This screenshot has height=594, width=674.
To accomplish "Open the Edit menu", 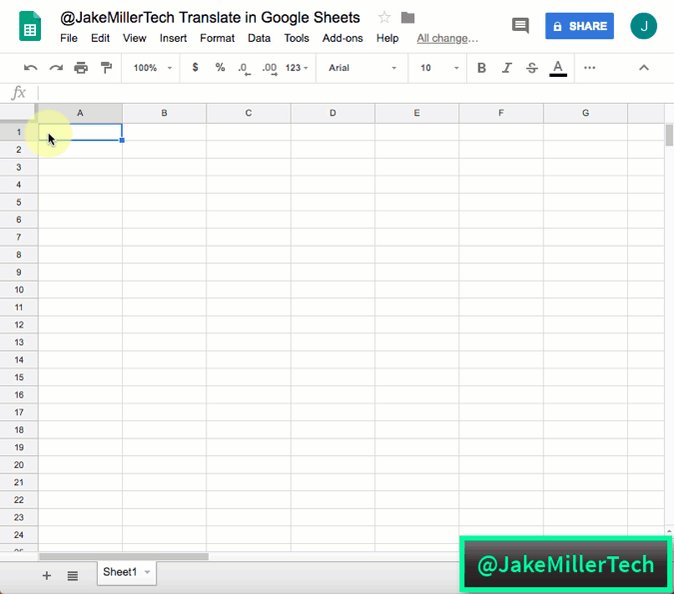I will 100,38.
